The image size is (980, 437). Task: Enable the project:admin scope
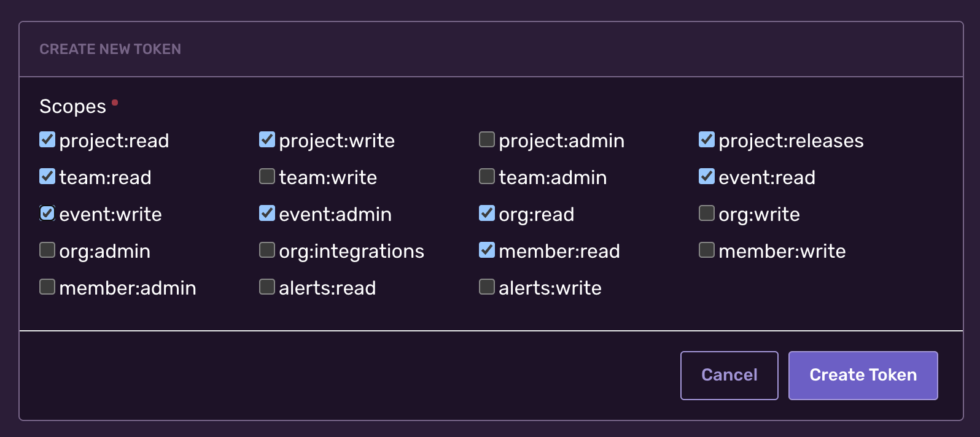click(486, 139)
